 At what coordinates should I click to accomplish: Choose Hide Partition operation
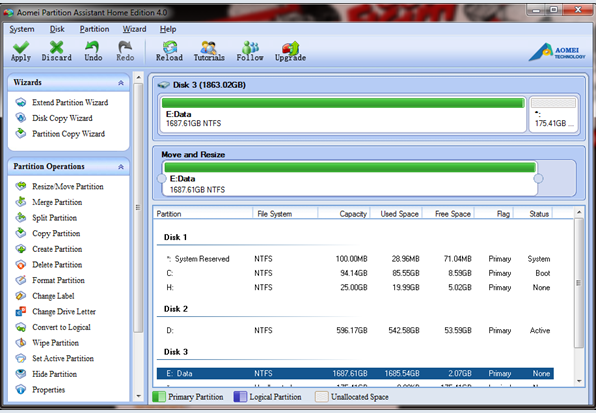[54, 374]
